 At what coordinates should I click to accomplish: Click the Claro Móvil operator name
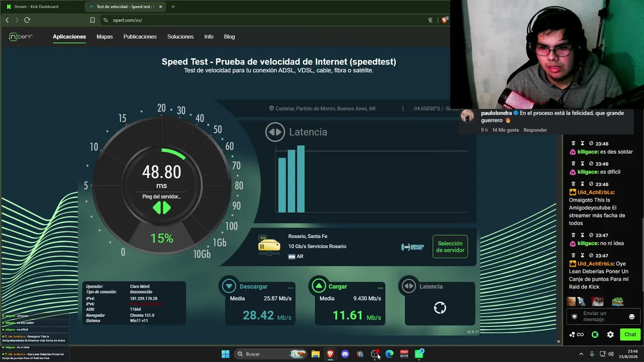point(140,287)
